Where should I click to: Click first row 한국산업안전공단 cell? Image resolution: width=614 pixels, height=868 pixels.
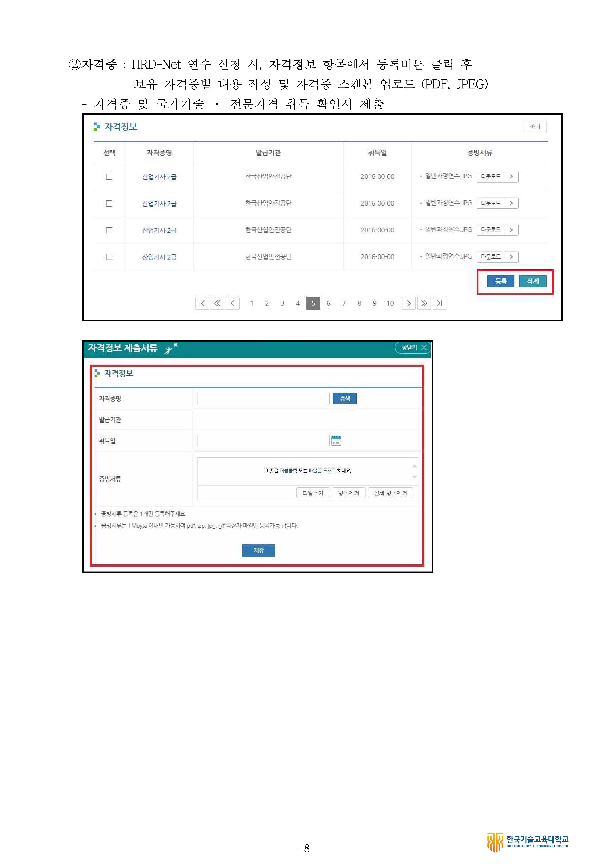click(268, 177)
